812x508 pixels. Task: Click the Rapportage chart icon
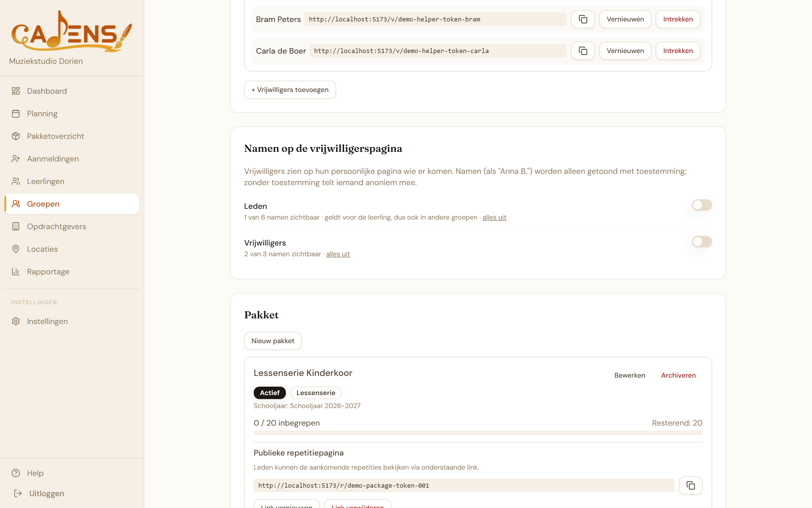(x=16, y=271)
